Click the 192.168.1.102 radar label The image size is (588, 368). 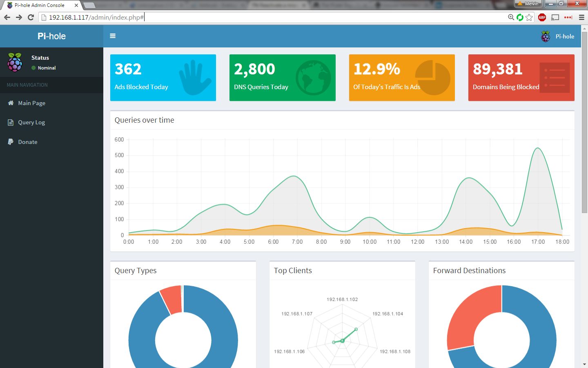click(342, 300)
